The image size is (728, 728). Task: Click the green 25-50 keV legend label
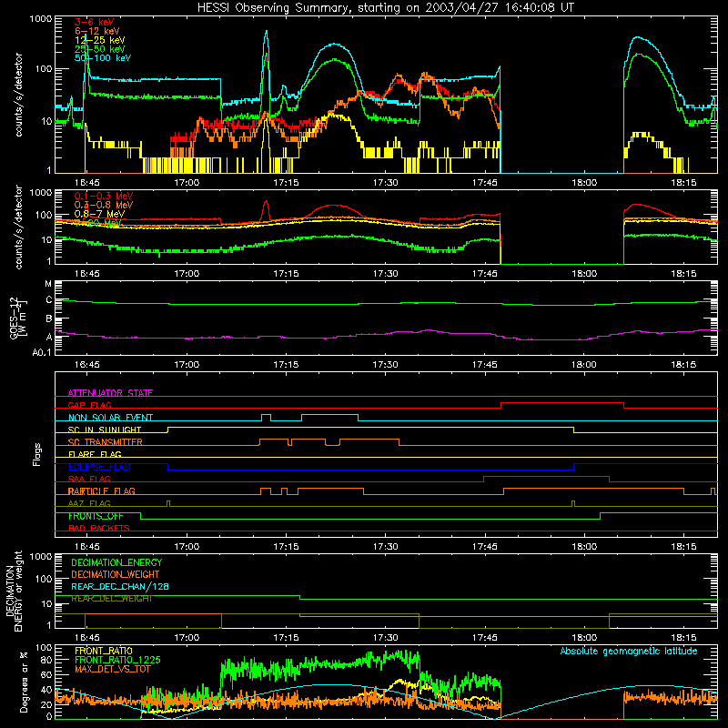[x=100, y=49]
